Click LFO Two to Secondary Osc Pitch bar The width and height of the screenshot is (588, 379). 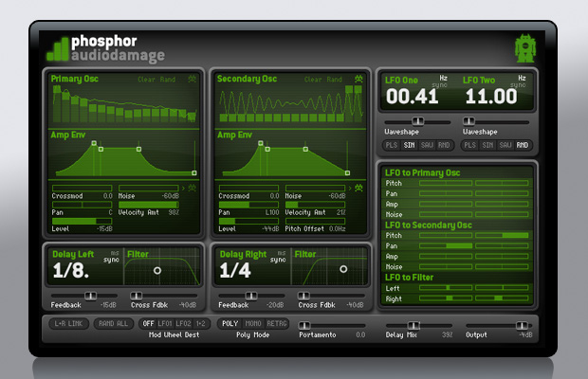pyautogui.click(x=502, y=235)
